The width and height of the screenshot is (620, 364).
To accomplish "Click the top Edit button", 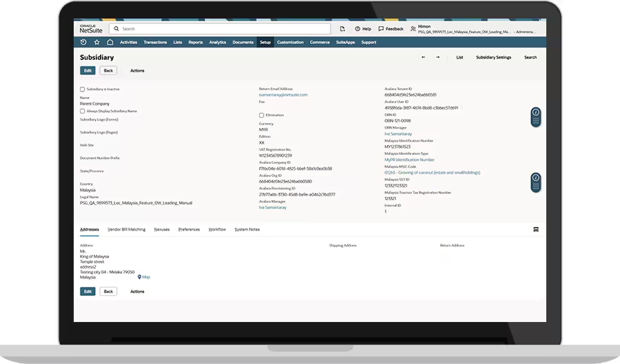I will coord(87,71).
